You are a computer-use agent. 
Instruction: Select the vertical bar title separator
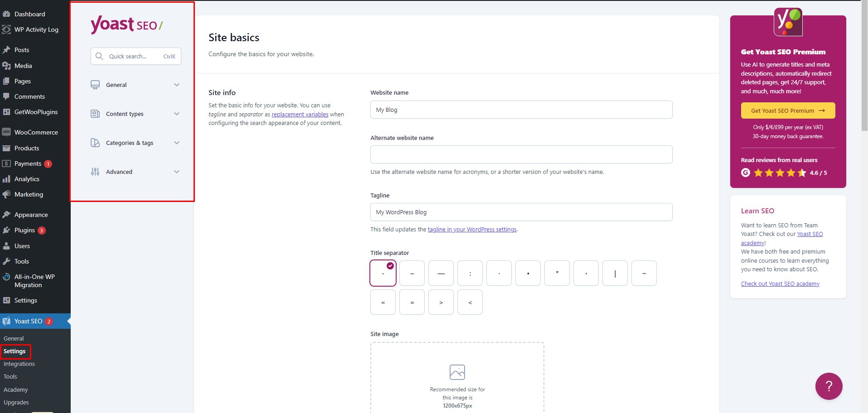coord(615,273)
